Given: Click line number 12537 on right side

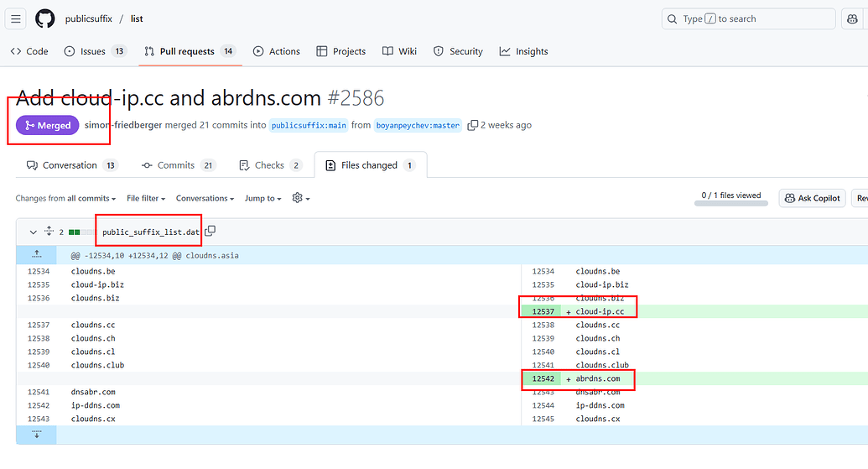Looking at the screenshot, I should click(x=543, y=311).
